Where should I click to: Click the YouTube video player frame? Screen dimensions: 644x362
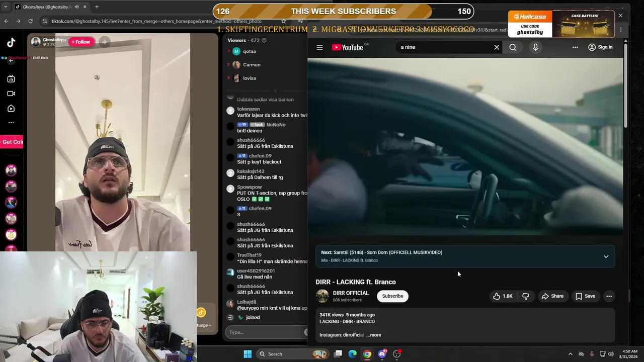click(465, 147)
